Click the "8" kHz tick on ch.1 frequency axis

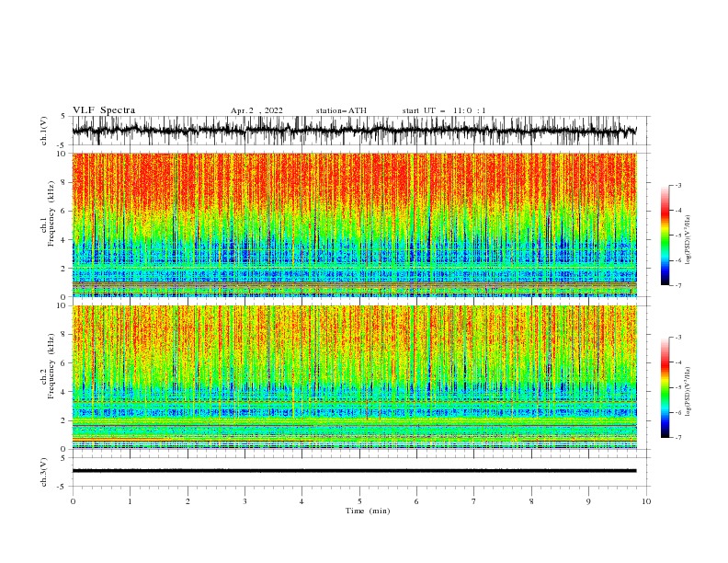pyautogui.click(x=63, y=182)
